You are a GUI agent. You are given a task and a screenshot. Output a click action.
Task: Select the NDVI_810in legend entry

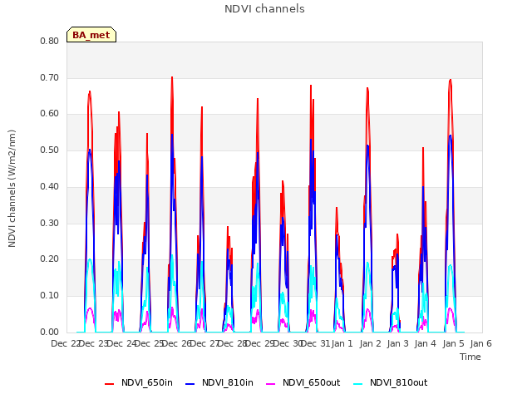219,382
